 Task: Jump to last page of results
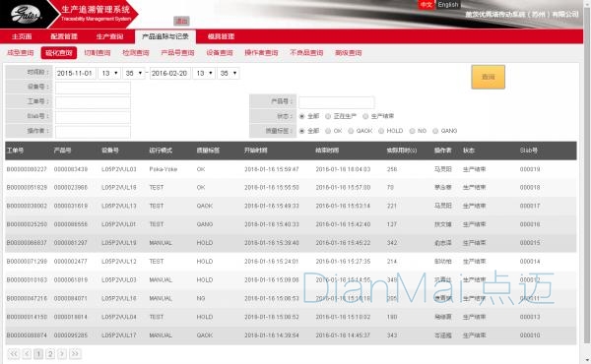click(x=75, y=353)
